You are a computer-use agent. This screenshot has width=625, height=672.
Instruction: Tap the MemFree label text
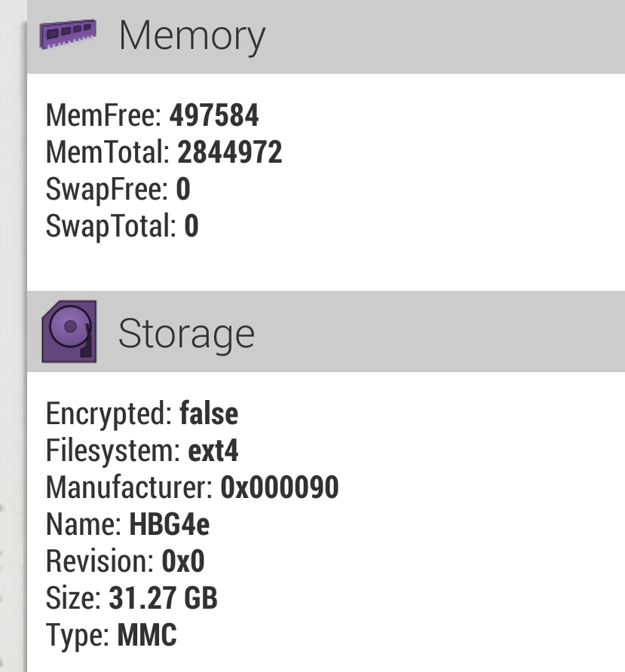click(x=104, y=116)
